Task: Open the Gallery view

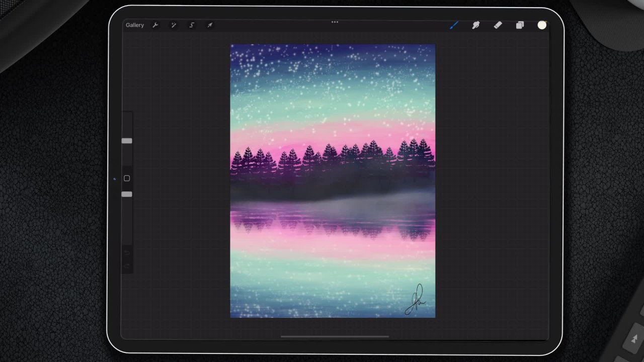Action: click(134, 25)
